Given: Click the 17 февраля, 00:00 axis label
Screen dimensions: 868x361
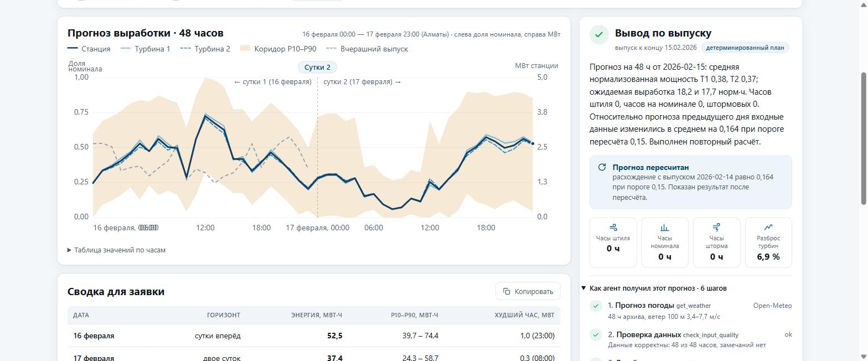Looking at the screenshot, I should pos(317,228).
